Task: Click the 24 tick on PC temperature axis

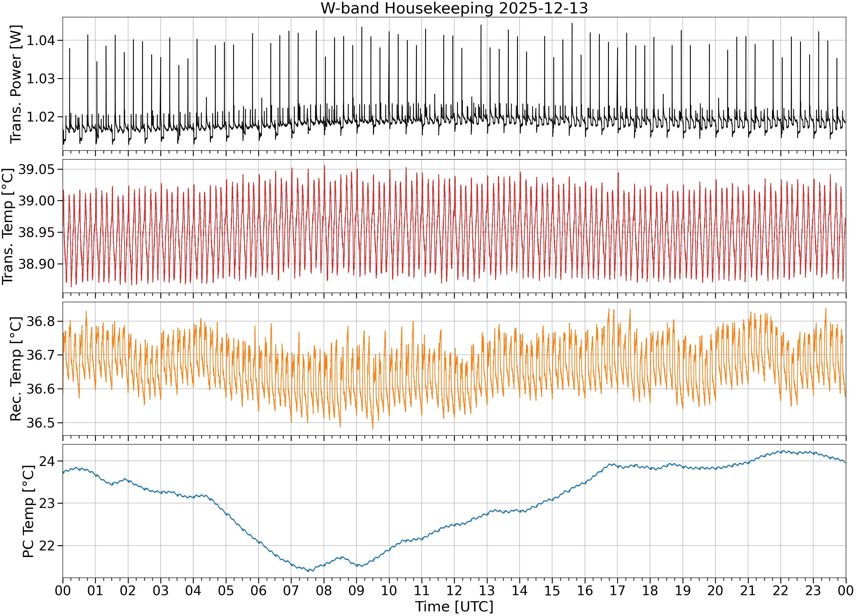Action: (x=47, y=461)
